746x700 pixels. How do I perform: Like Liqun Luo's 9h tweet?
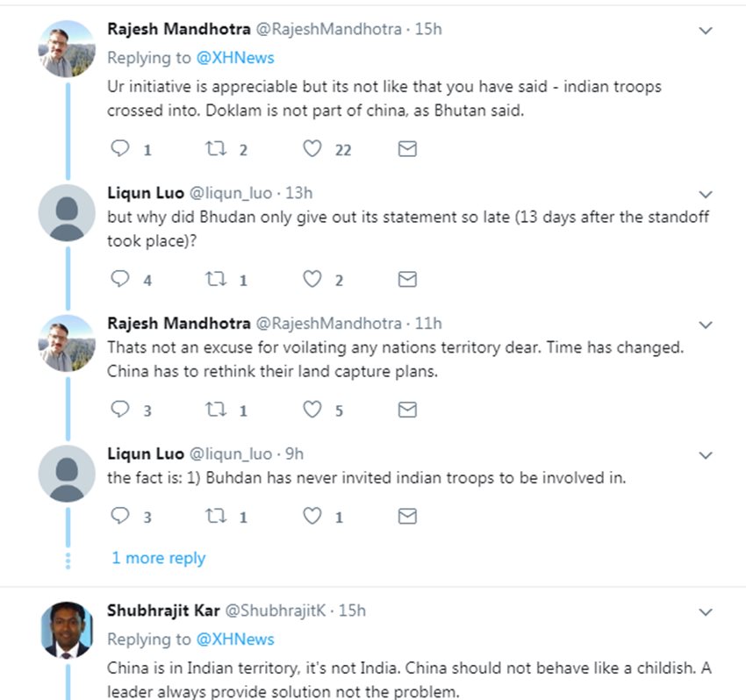tap(312, 516)
